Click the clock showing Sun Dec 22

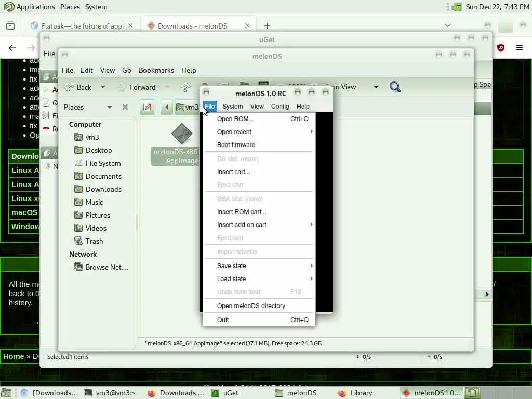pos(497,7)
